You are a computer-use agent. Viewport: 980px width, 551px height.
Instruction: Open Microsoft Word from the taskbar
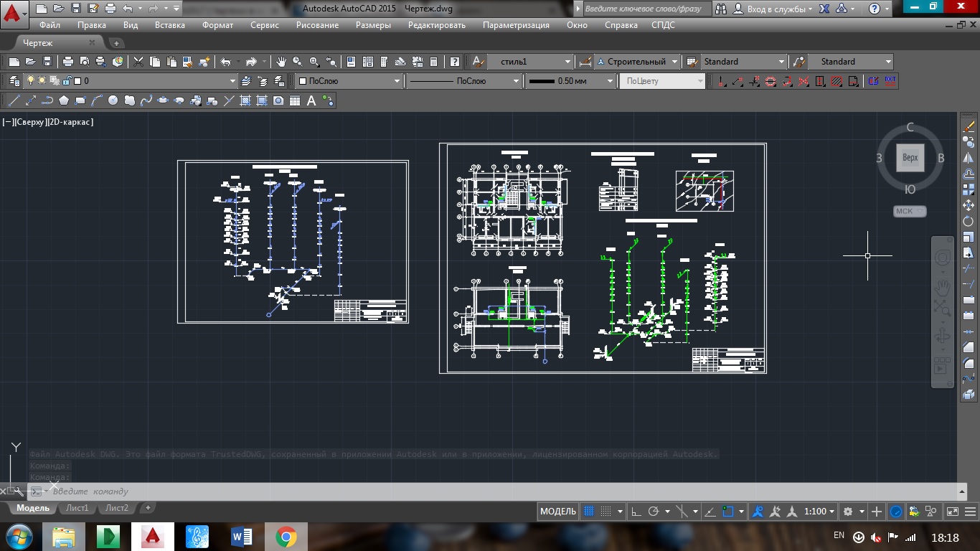click(242, 536)
